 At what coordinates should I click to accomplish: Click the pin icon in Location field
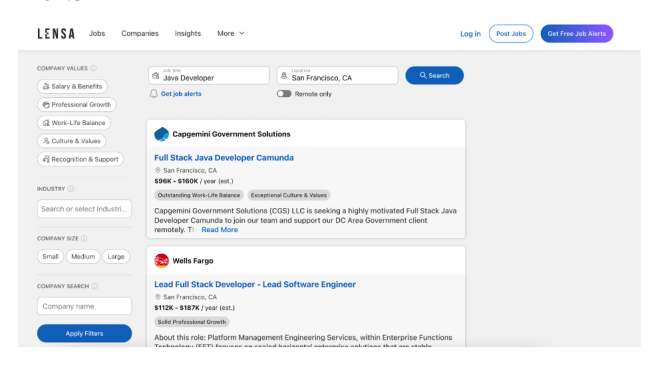coord(284,76)
